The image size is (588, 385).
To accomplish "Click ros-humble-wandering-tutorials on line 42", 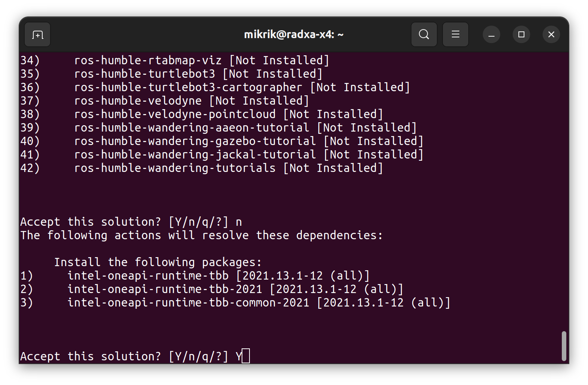I will point(175,168).
